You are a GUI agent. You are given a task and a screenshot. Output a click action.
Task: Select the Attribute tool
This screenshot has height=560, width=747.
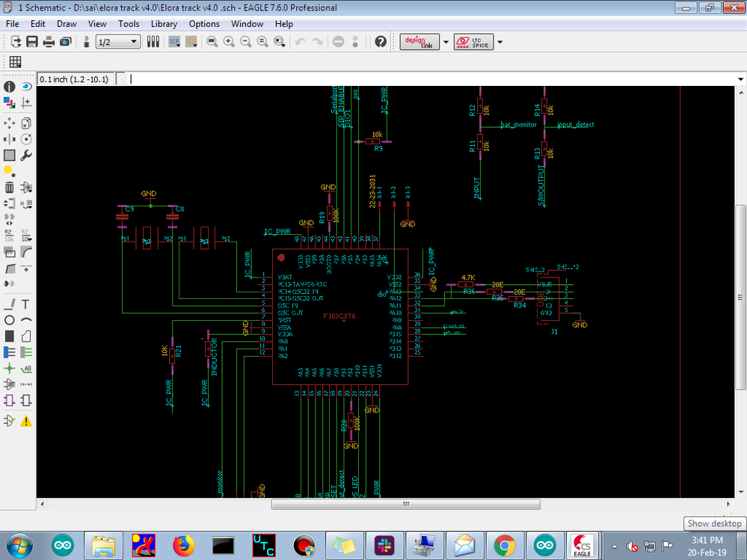9,384
